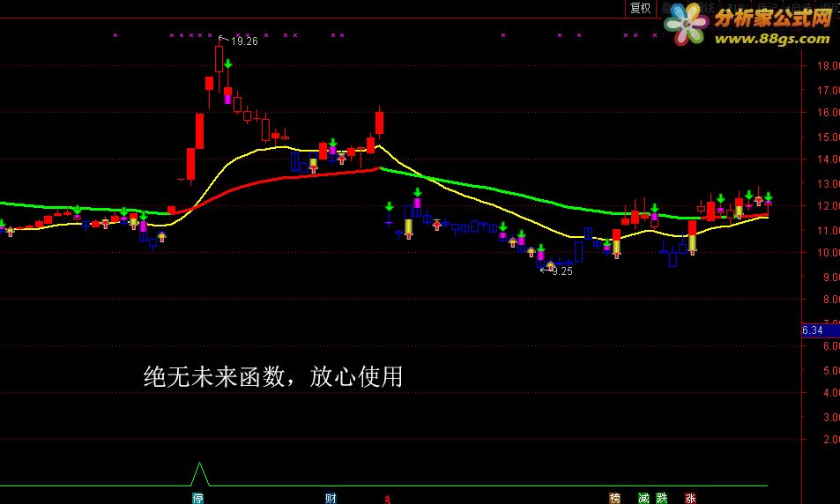
Task: Click the 6.34 current price tag
Action: [x=821, y=330]
